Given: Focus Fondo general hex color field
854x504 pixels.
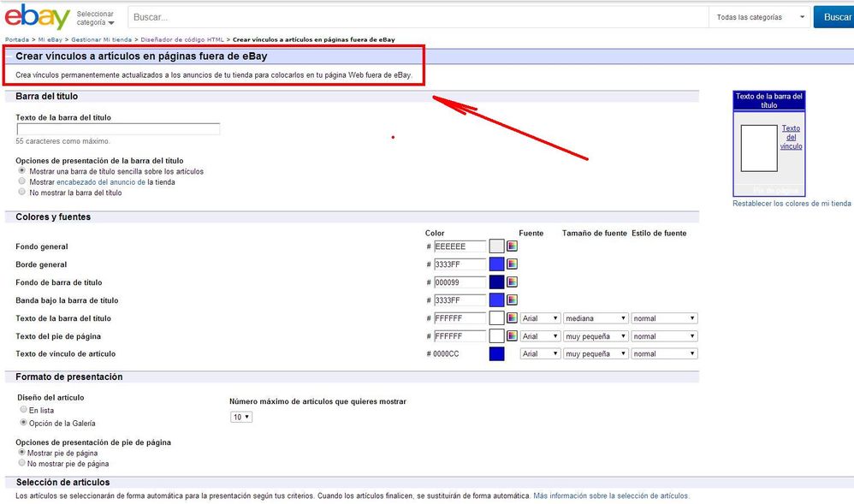Looking at the screenshot, I should click(460, 246).
